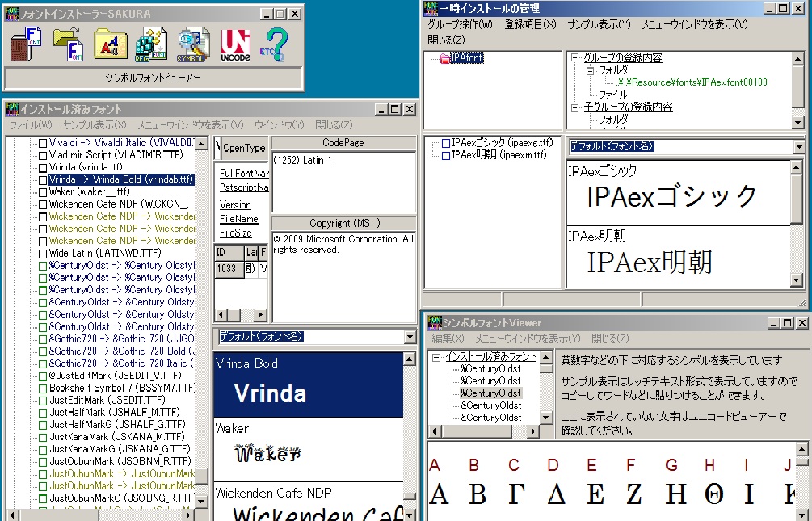
Task: Open グループ操作 menu in temporary install window
Action: coord(460,24)
